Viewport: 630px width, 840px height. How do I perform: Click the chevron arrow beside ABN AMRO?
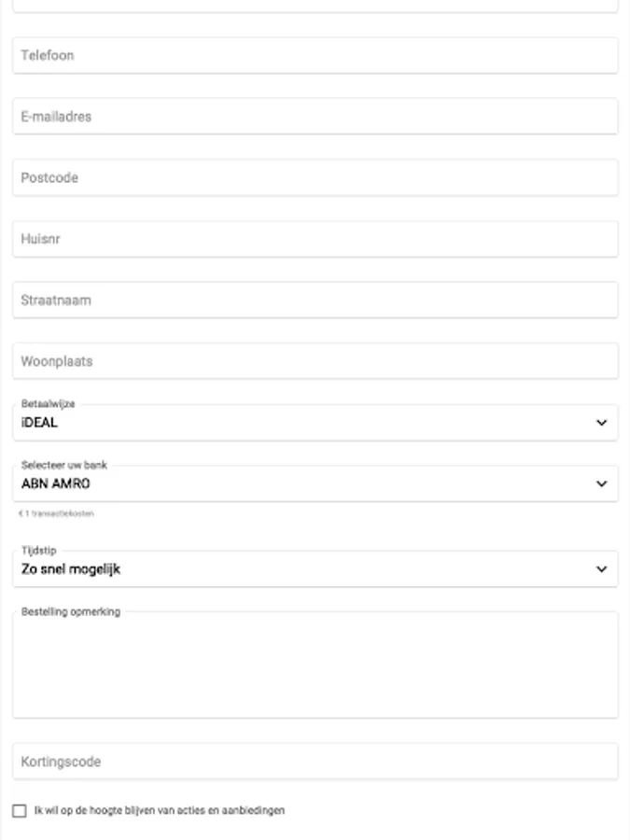pyautogui.click(x=601, y=483)
